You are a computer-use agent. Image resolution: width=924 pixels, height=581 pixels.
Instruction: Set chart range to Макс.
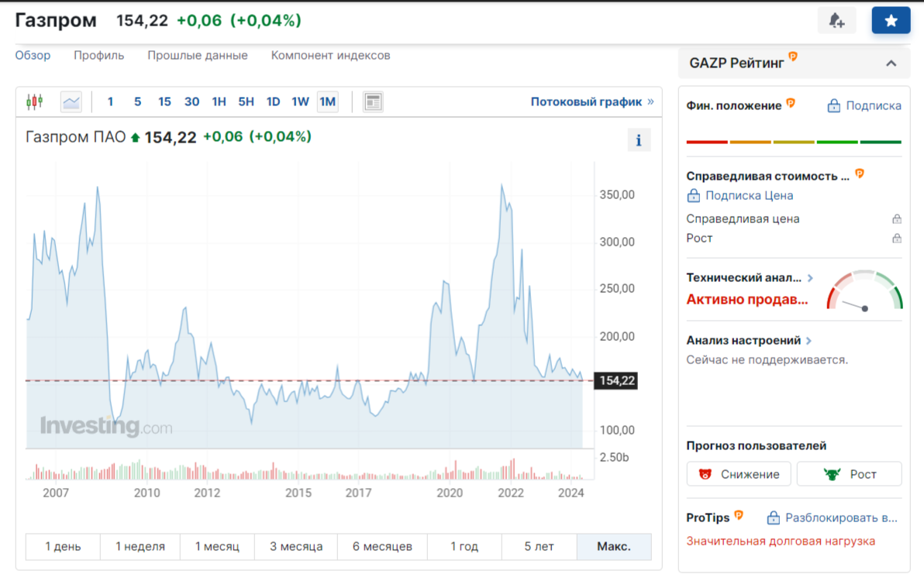click(614, 547)
